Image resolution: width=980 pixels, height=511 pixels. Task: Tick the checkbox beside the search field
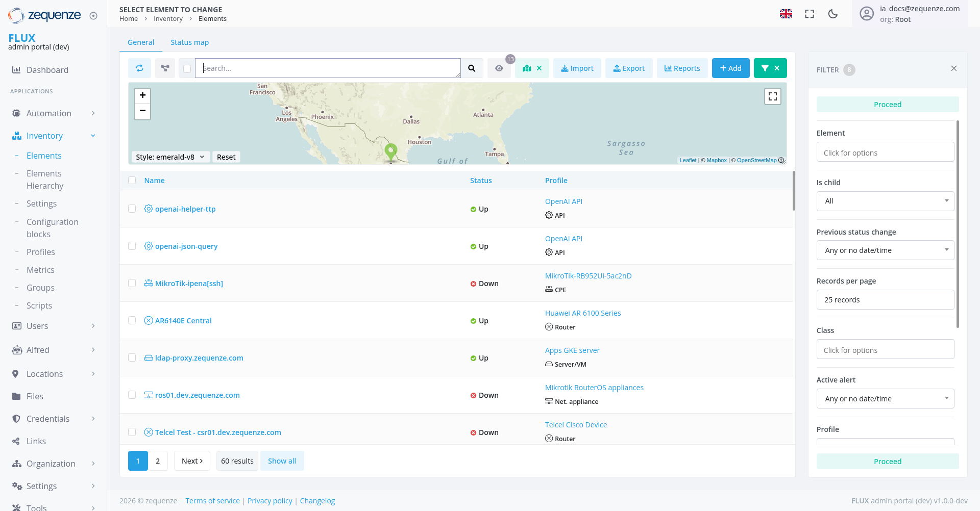coord(187,68)
